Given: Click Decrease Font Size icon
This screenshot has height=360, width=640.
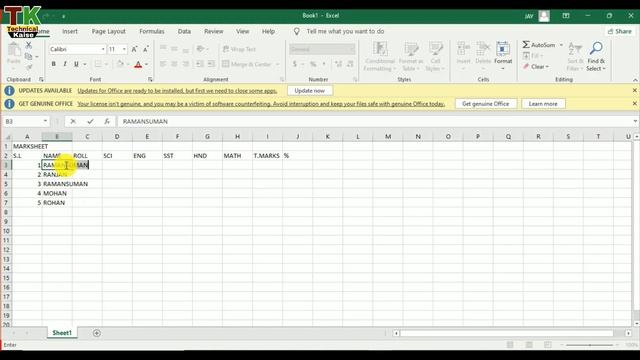Looking at the screenshot, I should (x=146, y=49).
